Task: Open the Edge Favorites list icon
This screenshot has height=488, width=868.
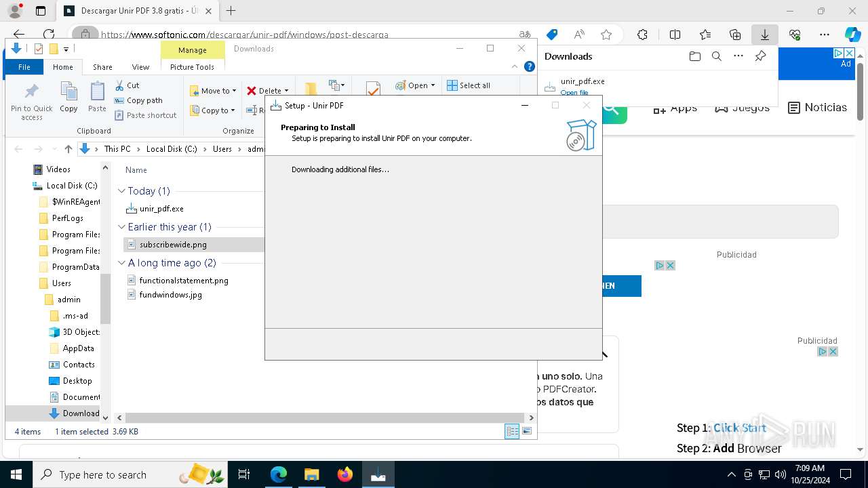Action: point(705,35)
